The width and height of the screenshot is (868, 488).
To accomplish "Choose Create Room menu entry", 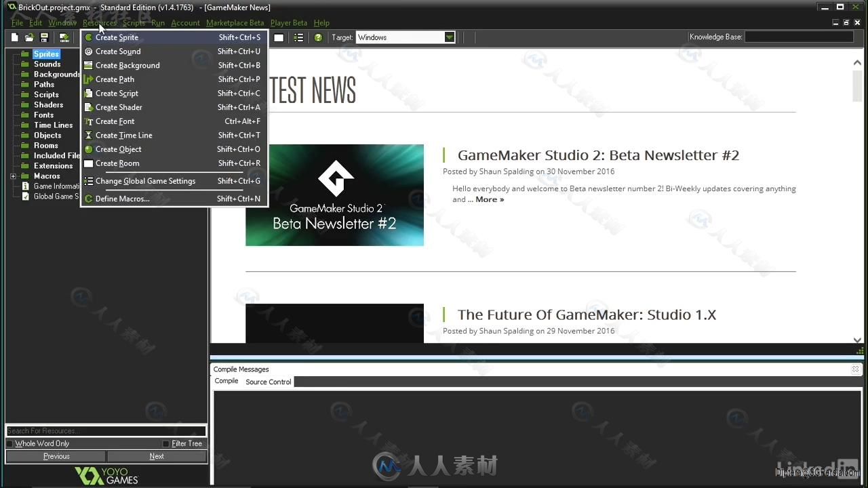I will [174, 163].
